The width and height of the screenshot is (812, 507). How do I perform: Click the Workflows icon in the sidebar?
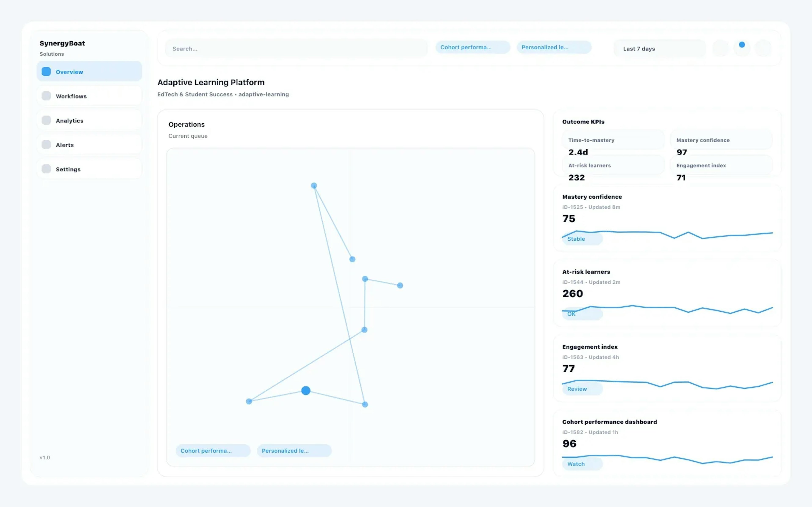pos(46,95)
